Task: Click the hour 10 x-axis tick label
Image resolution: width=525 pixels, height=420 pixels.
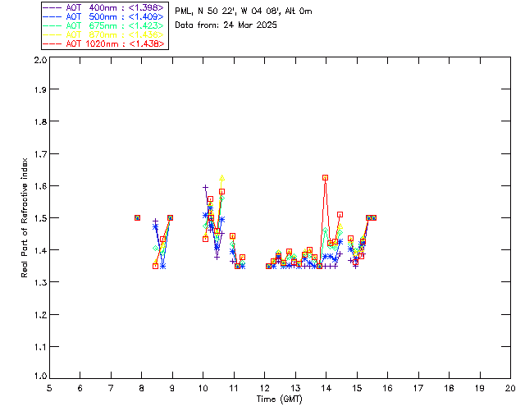Action: pyautogui.click(x=203, y=388)
